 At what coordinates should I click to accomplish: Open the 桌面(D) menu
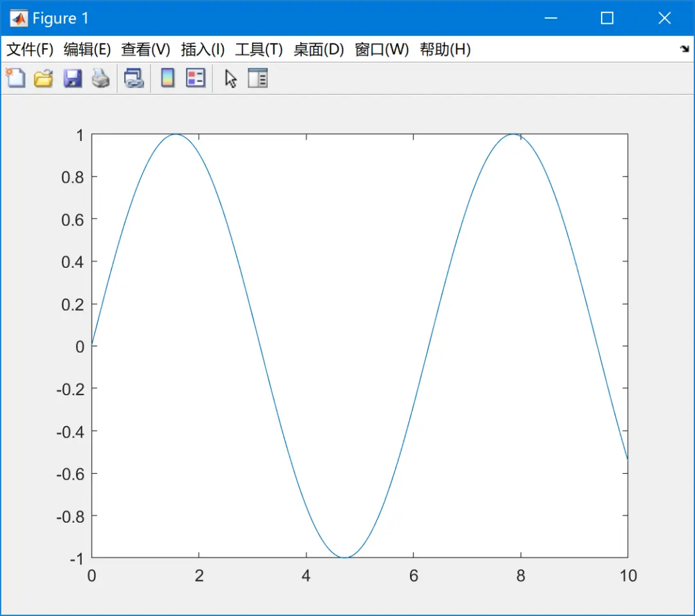point(319,49)
